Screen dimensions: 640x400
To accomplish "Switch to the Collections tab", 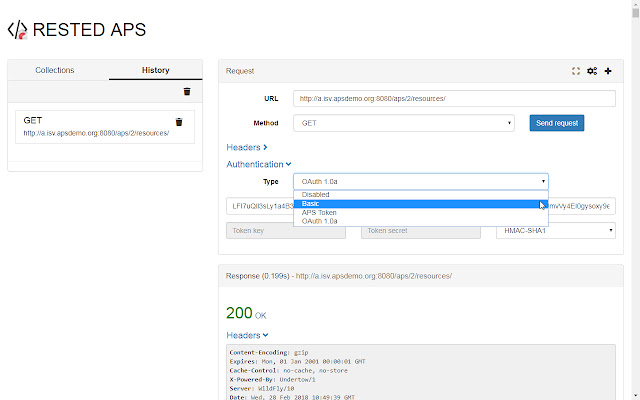I will [55, 70].
